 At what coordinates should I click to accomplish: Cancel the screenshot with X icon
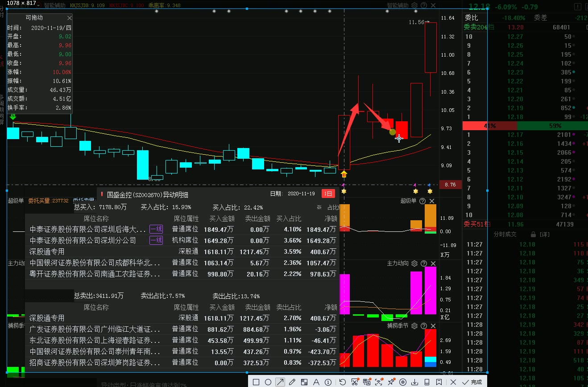point(453,382)
